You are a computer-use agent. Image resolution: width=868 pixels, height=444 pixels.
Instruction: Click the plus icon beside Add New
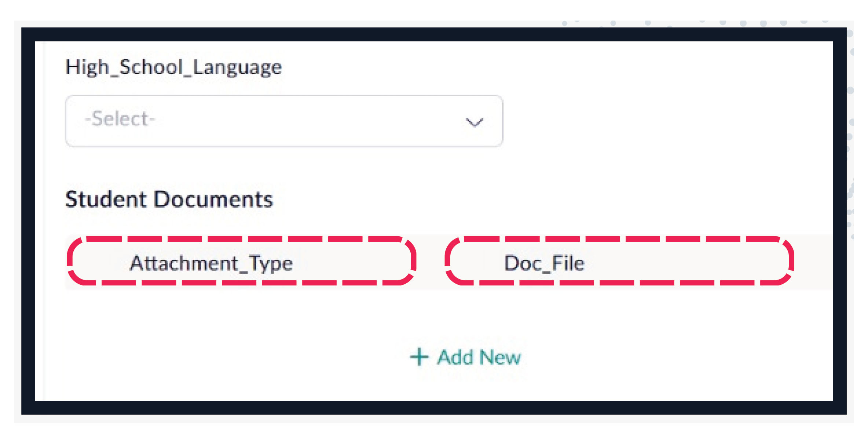pos(419,357)
